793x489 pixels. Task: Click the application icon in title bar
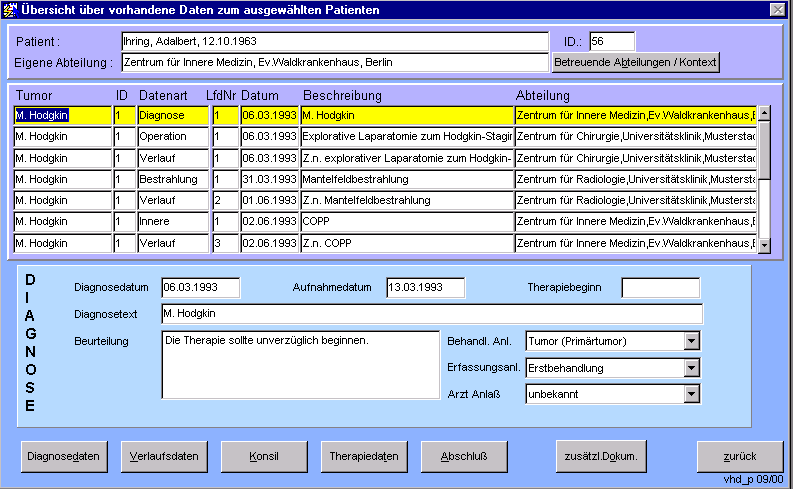click(x=11, y=9)
